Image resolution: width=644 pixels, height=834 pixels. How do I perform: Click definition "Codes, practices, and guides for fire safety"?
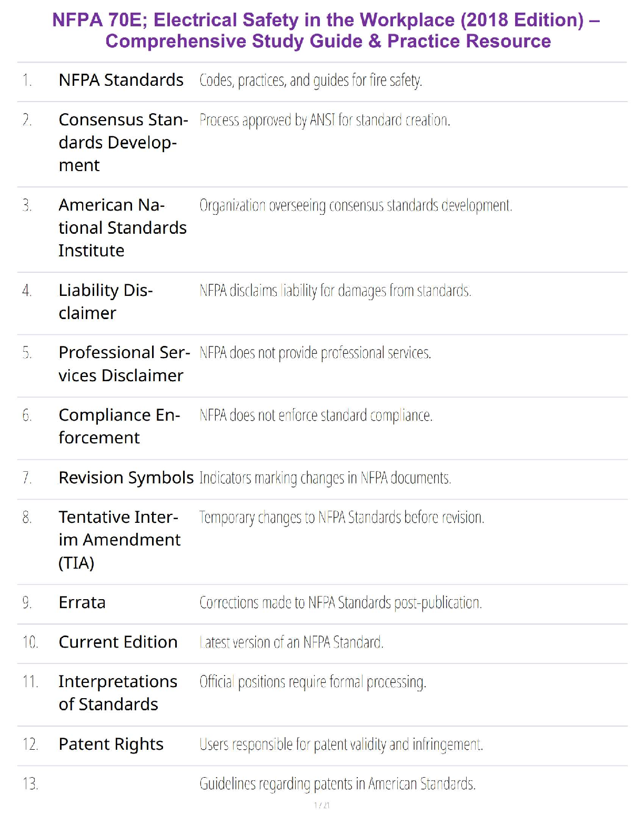pyautogui.click(x=310, y=81)
